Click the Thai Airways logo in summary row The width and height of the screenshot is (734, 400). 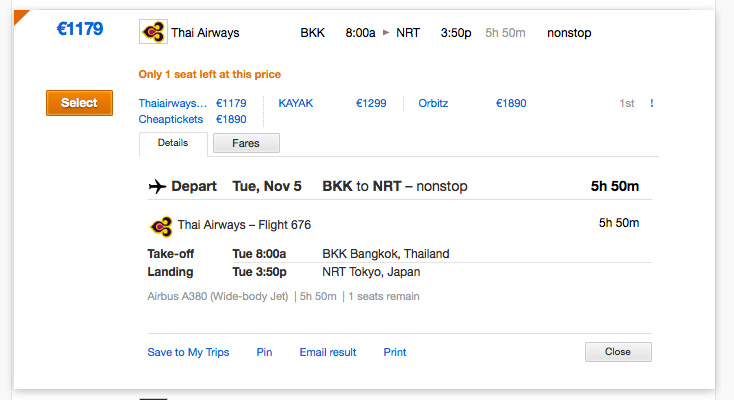point(153,32)
